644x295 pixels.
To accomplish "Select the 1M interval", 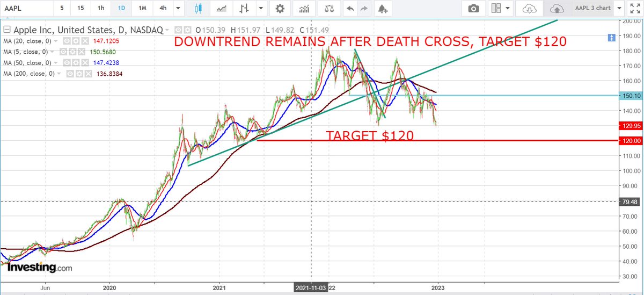I will (x=142, y=9).
